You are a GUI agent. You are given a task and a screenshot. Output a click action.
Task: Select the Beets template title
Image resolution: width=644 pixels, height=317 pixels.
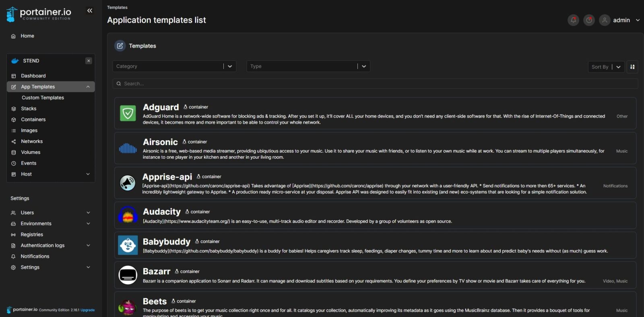[155, 301]
